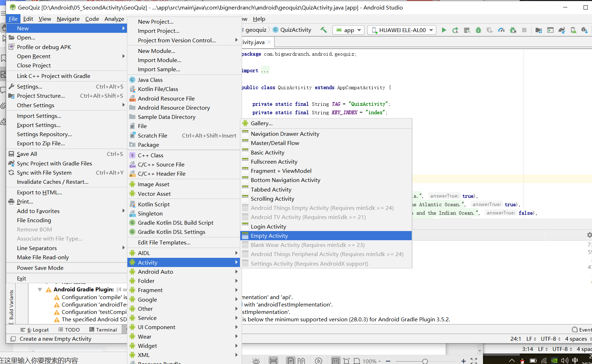Viewport: 592px width, 364px height.
Task: Open the Build Variants side tab
Action: [x=11, y=305]
